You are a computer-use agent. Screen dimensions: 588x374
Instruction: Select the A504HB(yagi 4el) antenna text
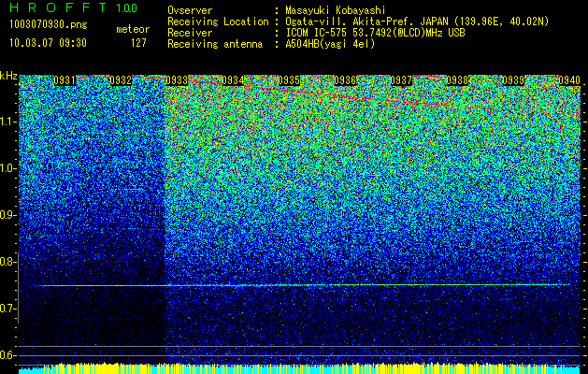click(x=330, y=44)
